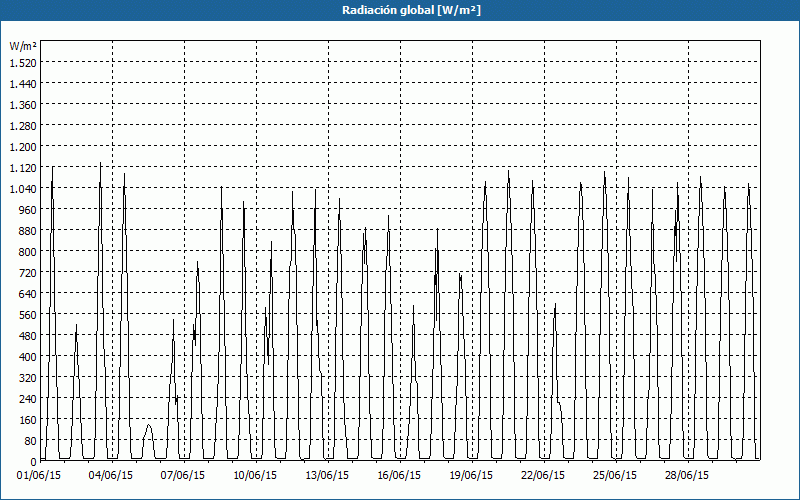Click the 640 y-axis value

point(28,294)
